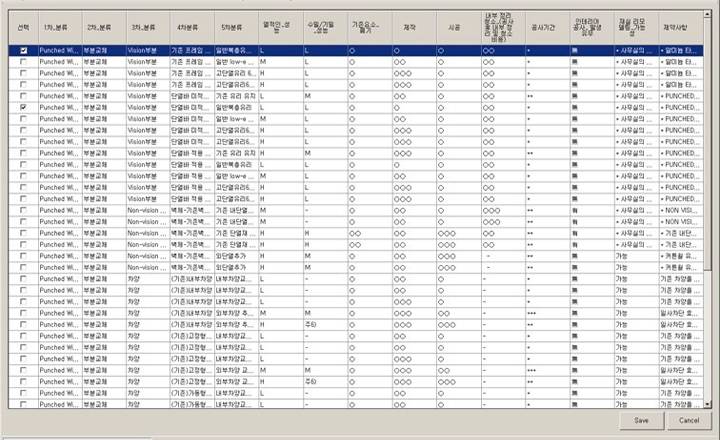Viewport: 720px width, 440px height.
Task: Check the 기존 프레임 일반 low-e row checkbox
Action: point(24,63)
